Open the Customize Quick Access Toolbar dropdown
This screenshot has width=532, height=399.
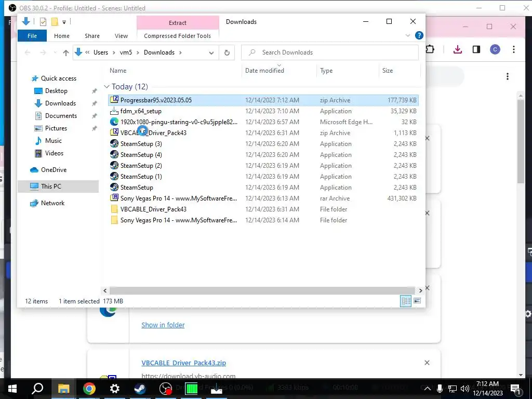[x=64, y=22]
